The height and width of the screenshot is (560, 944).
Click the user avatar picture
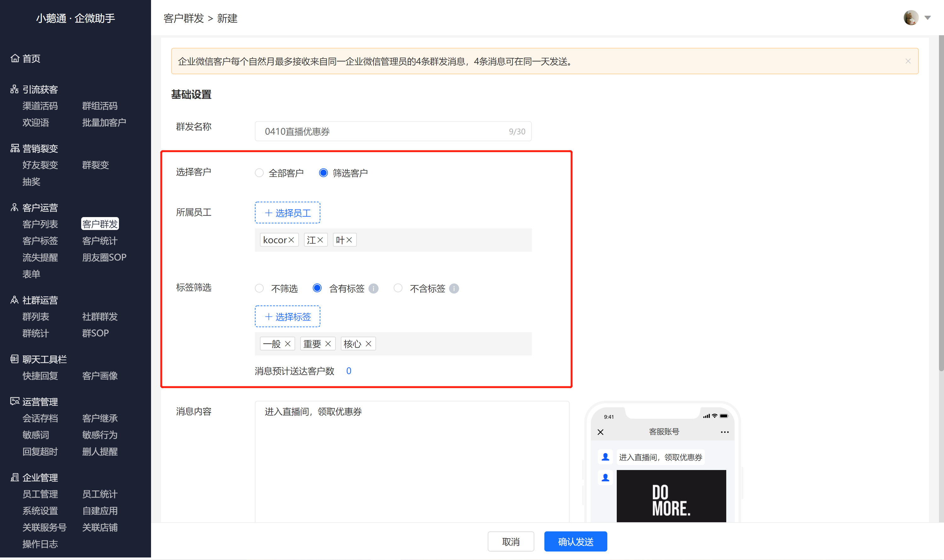point(911,18)
